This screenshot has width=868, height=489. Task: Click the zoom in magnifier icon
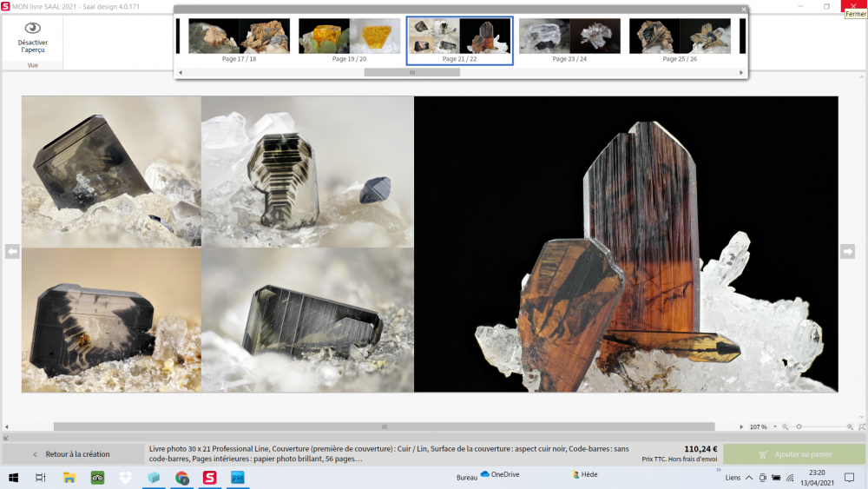[x=850, y=427]
